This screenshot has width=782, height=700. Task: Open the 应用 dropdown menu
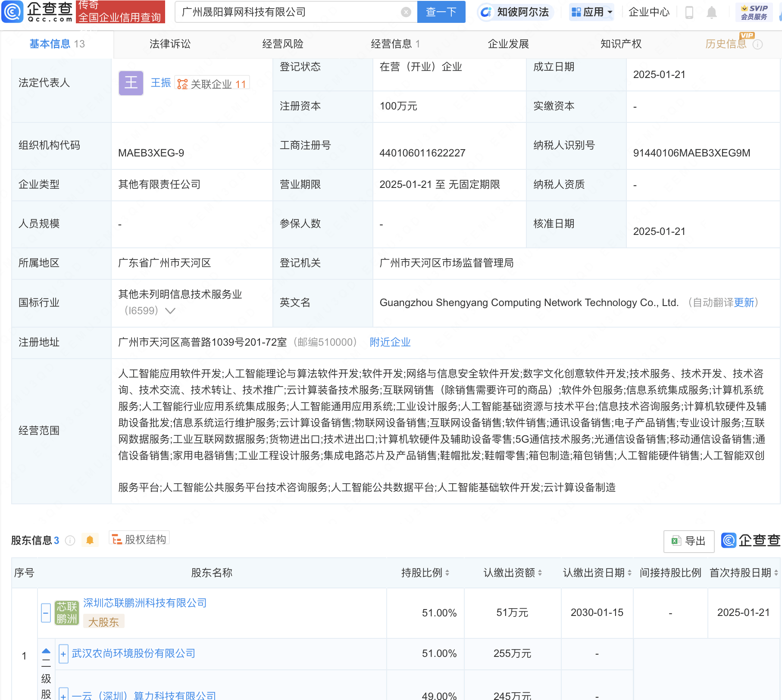coord(591,12)
